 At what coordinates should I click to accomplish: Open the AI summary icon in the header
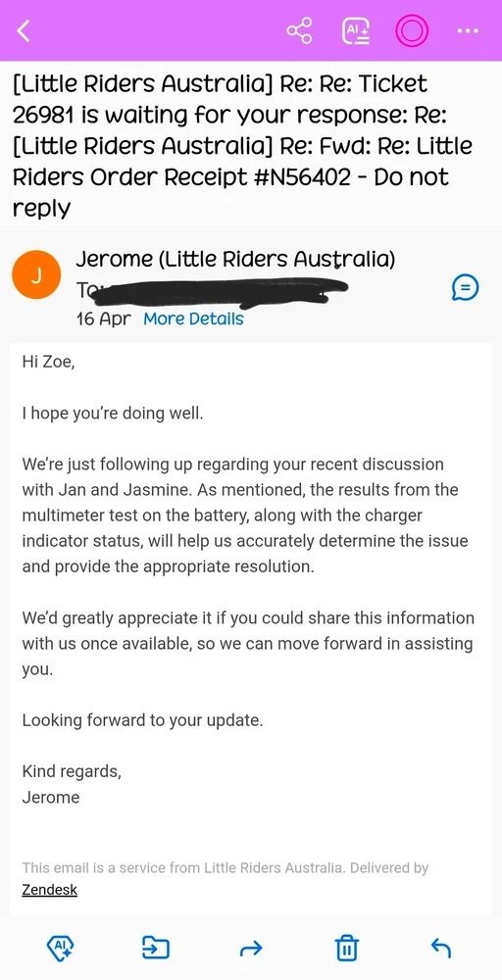point(356,30)
